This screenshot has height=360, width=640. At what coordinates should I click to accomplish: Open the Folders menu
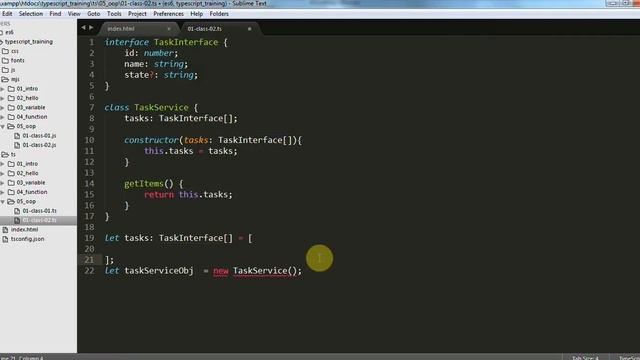[x=219, y=14]
